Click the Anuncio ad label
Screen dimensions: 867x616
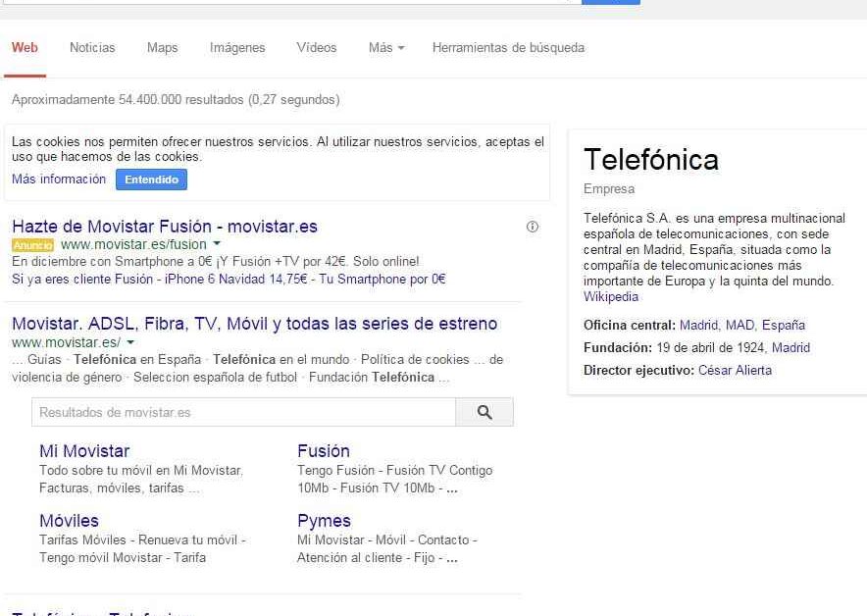click(33, 244)
